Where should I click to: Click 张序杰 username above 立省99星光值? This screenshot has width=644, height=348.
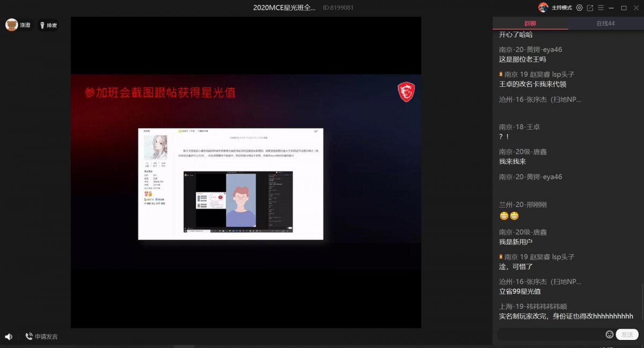click(540, 282)
